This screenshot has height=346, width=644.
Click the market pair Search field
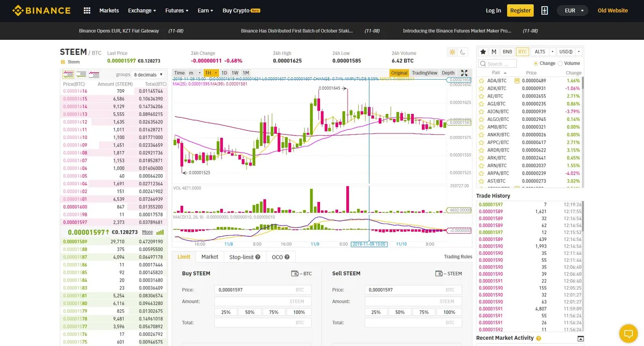click(x=497, y=63)
